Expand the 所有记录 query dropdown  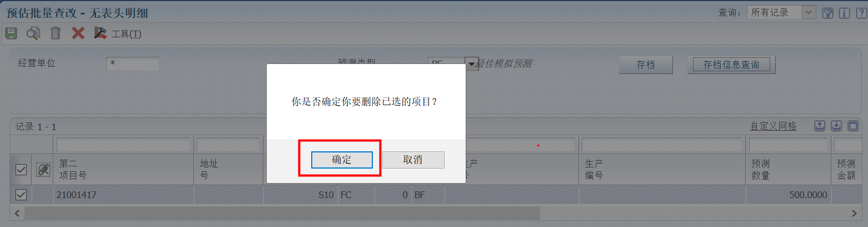coord(809,12)
